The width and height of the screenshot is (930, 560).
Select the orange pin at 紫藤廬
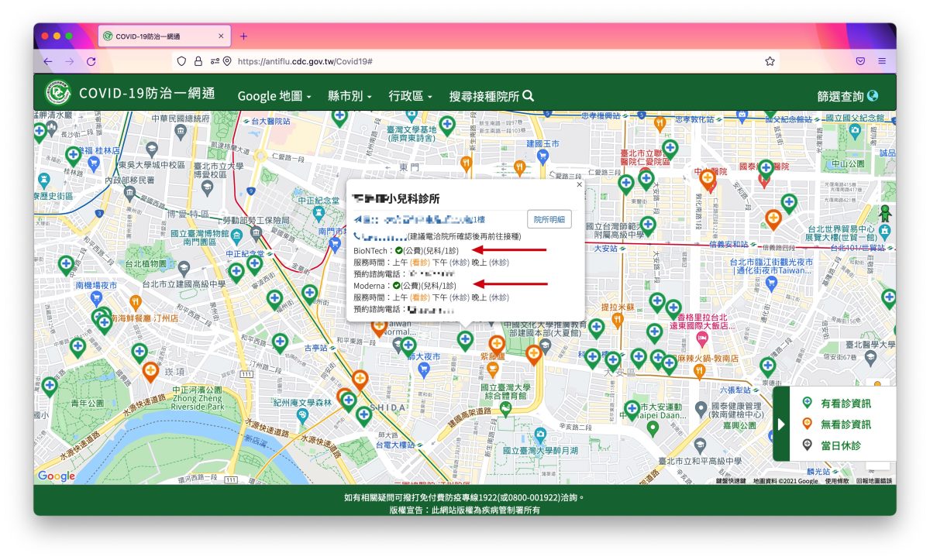click(497, 345)
